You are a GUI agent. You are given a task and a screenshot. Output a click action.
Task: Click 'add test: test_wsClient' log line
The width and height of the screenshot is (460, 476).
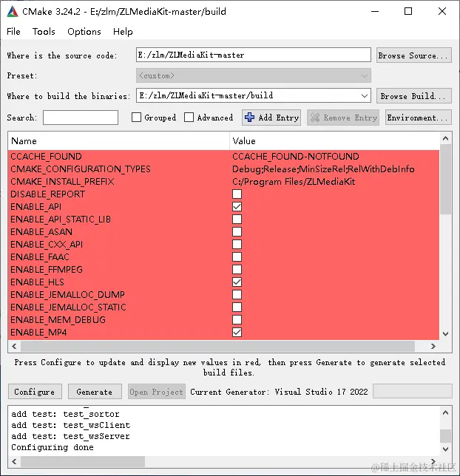[x=70, y=425]
